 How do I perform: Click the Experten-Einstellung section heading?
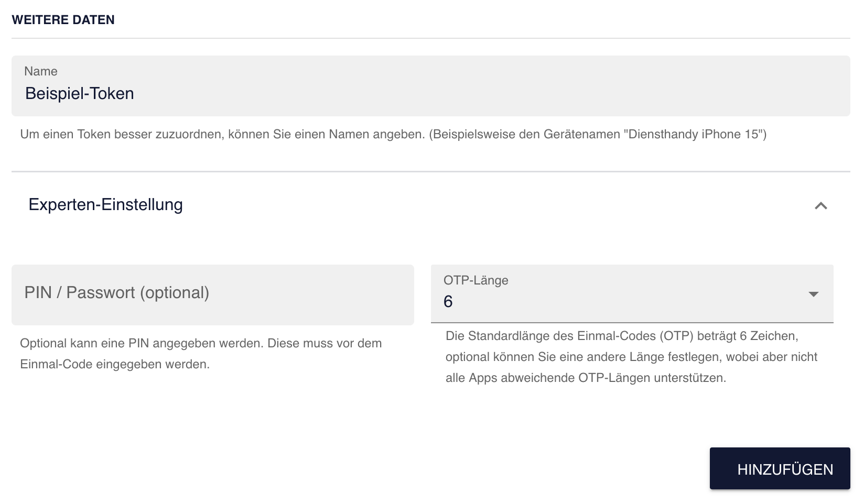[x=105, y=204]
